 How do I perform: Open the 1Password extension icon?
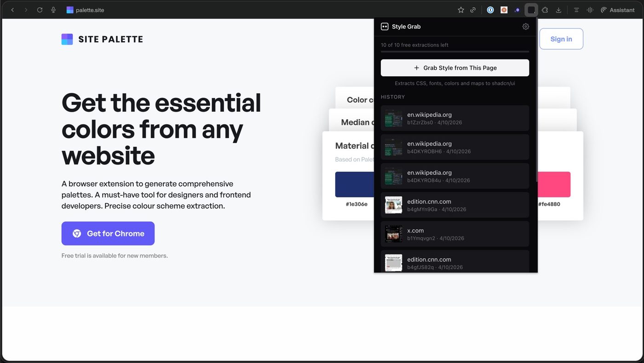(490, 10)
